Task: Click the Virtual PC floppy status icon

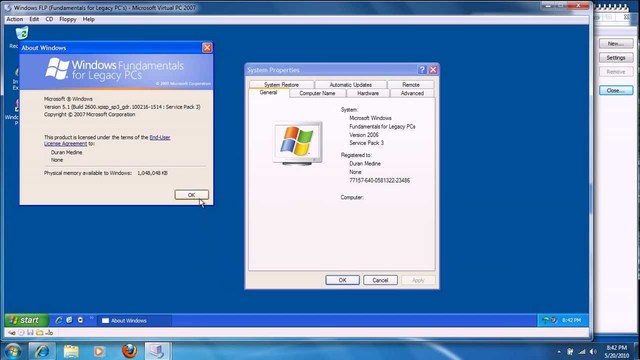Action: click(x=30, y=333)
